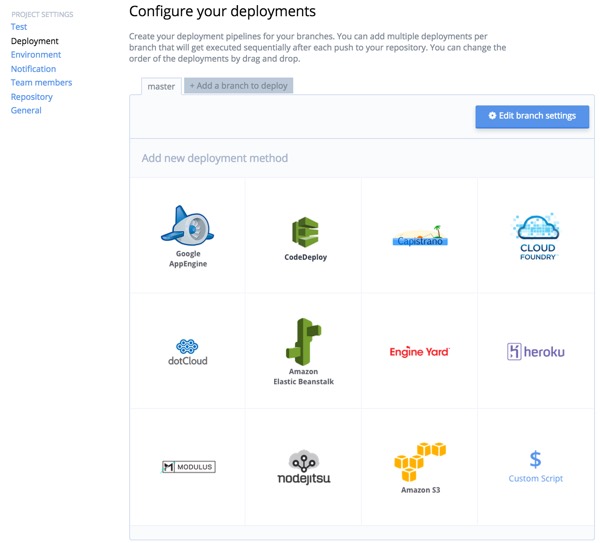Go to Deployment in project settings
This screenshot has width=600, height=543.
34,41
